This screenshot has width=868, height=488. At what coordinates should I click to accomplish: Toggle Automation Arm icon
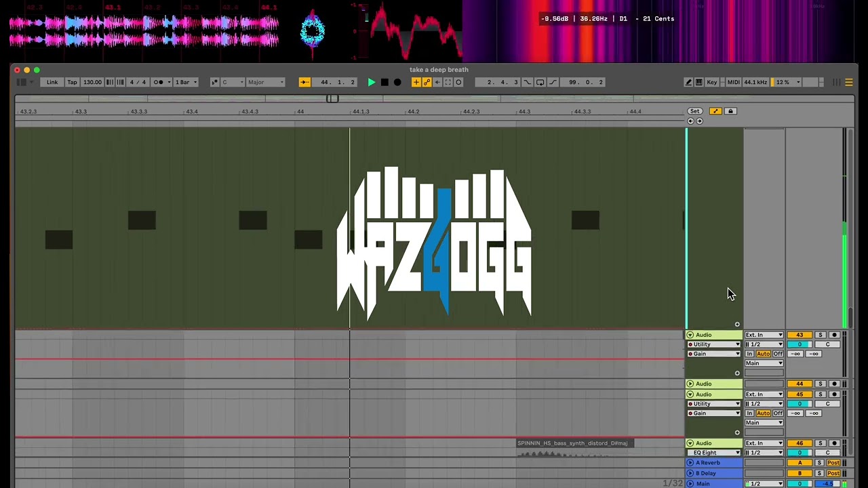click(x=427, y=82)
